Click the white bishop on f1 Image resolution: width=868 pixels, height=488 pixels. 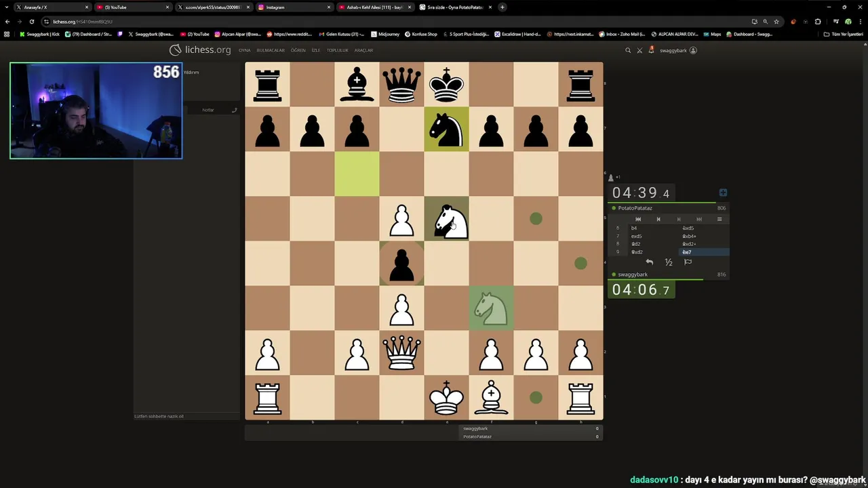(x=491, y=398)
